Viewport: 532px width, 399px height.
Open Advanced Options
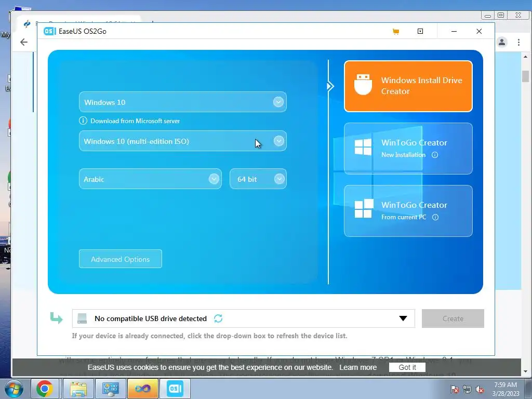coord(121,259)
